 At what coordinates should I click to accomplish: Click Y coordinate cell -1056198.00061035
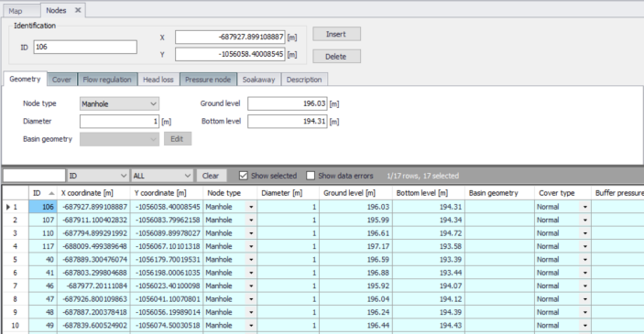coord(167,273)
